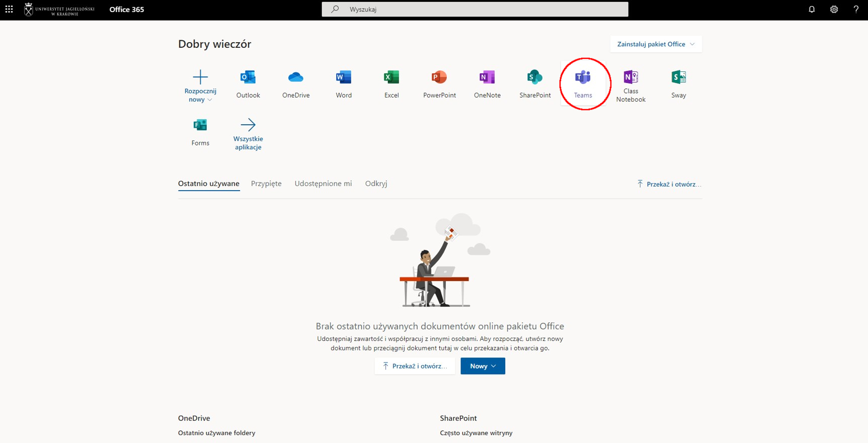Show all apps via Wszystkie aplikacje

[x=248, y=134]
